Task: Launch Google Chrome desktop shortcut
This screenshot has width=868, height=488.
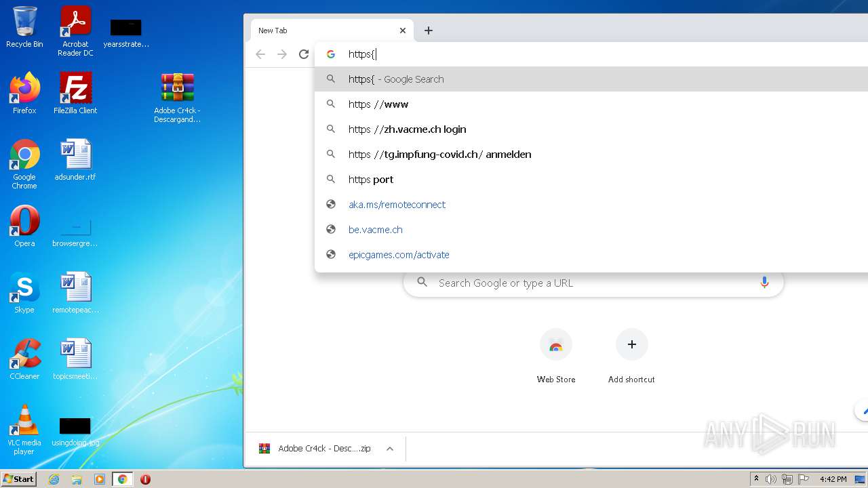Action: click(x=24, y=164)
